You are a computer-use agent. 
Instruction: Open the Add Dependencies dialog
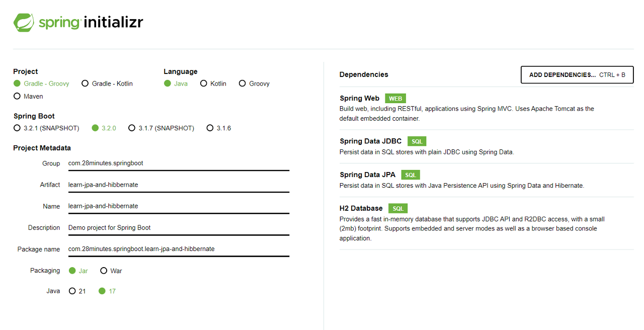point(577,75)
